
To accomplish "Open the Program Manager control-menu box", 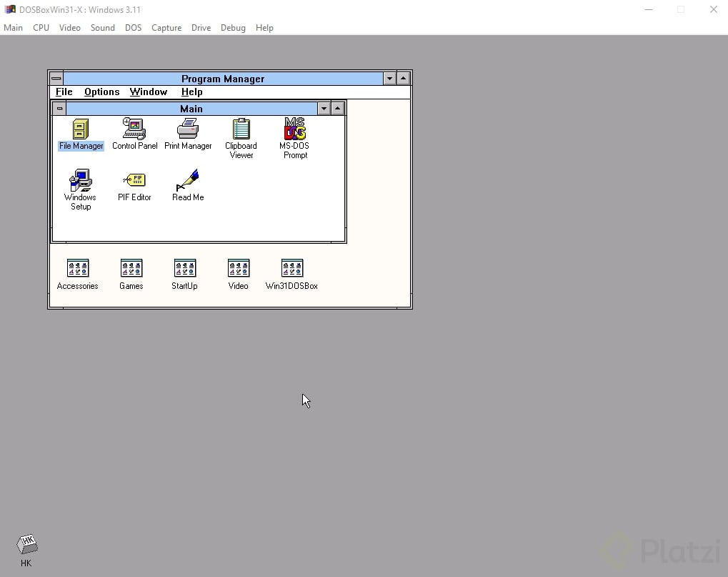I will tap(56, 79).
